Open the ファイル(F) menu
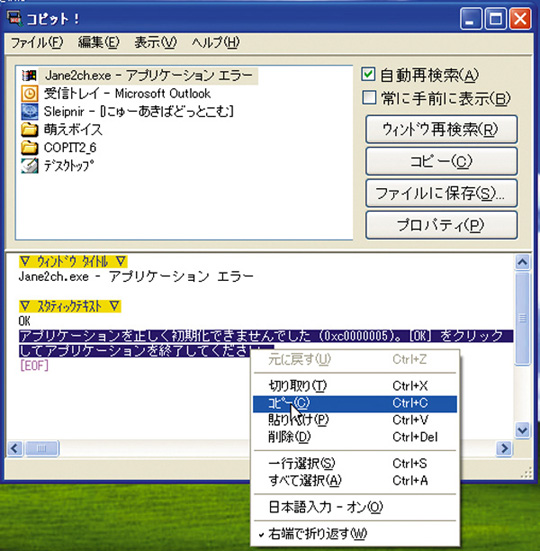The height and width of the screenshot is (551, 540). click(37, 43)
